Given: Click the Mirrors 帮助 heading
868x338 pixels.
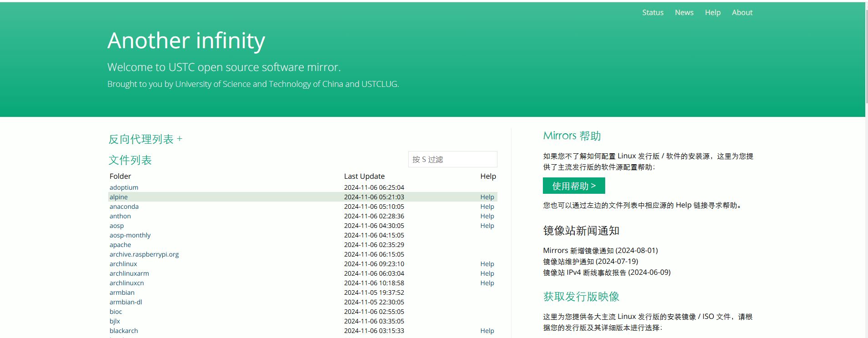Looking at the screenshot, I should click(572, 136).
